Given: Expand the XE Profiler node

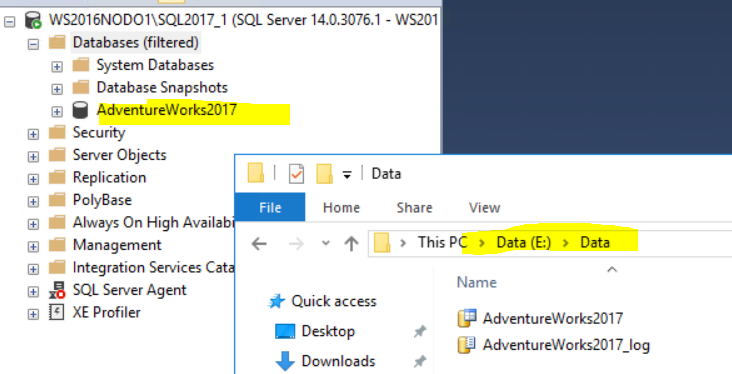Looking at the screenshot, I should pos(33,314).
